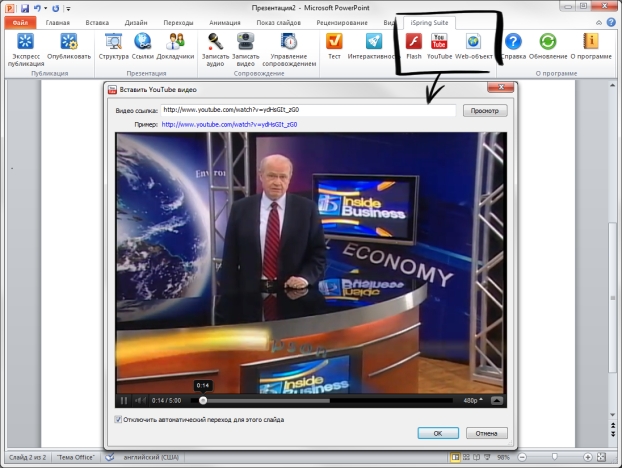This screenshot has height=468, width=622.
Task: Save the presentation from quick access toolbar
Action: [25, 8]
